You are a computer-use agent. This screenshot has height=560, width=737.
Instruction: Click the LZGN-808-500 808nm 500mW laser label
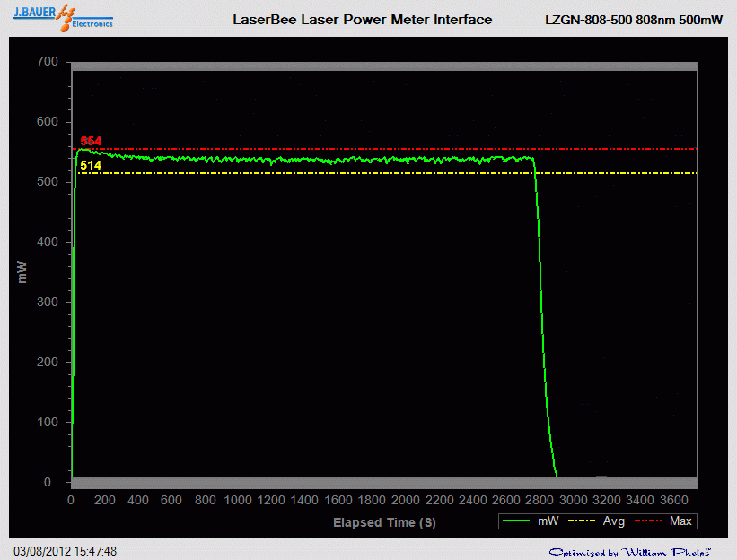pyautogui.click(x=634, y=19)
